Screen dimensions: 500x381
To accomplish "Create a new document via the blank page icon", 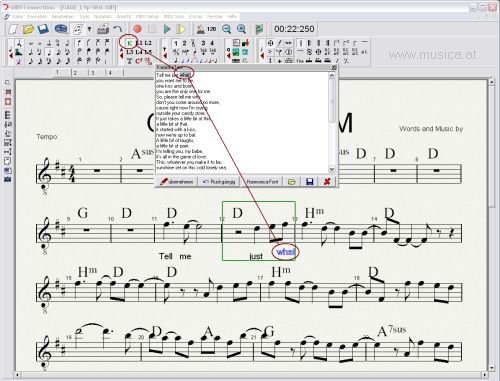I will 13,29.
